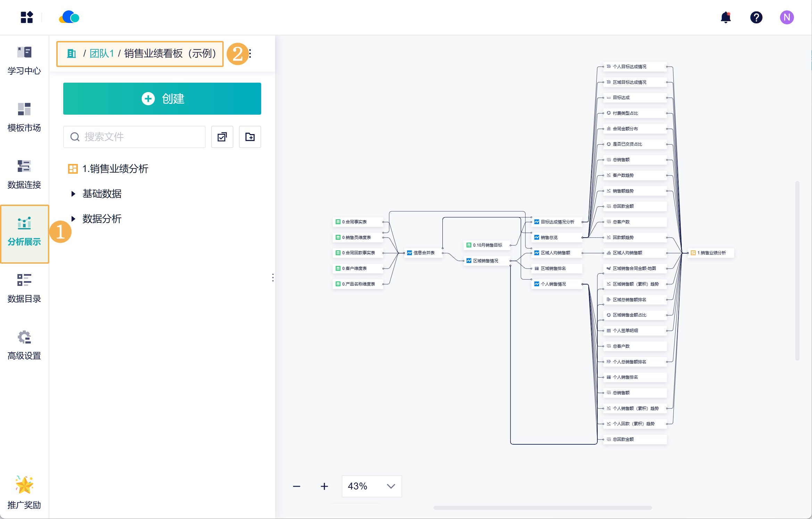Click the vertical canvas scrollbar
The width and height of the screenshot is (812, 519).
pos(797,271)
